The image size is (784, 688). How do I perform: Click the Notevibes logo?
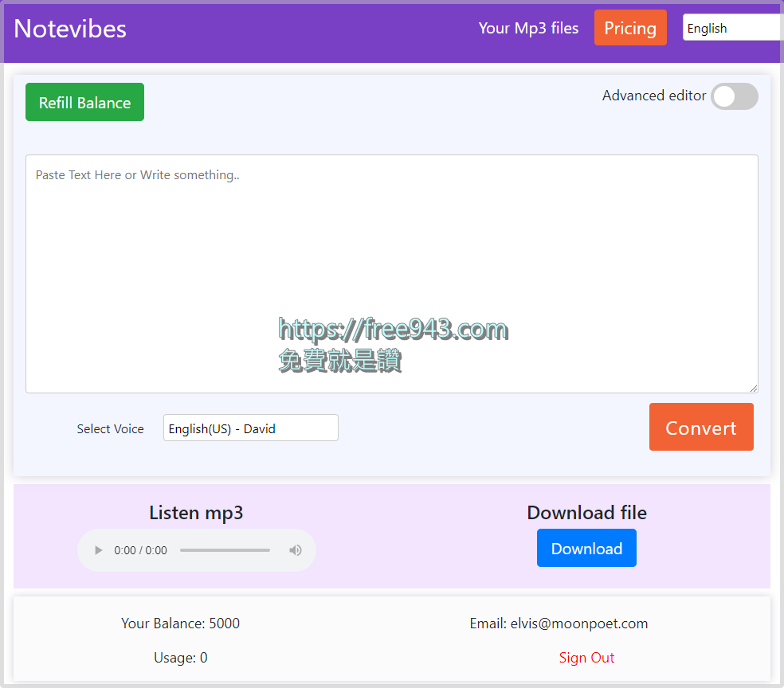pos(70,28)
